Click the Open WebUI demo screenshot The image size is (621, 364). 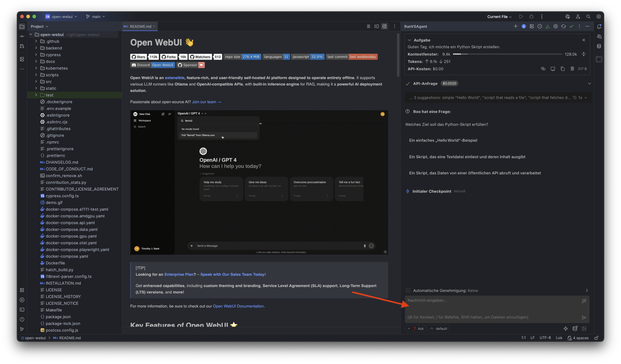(259, 182)
